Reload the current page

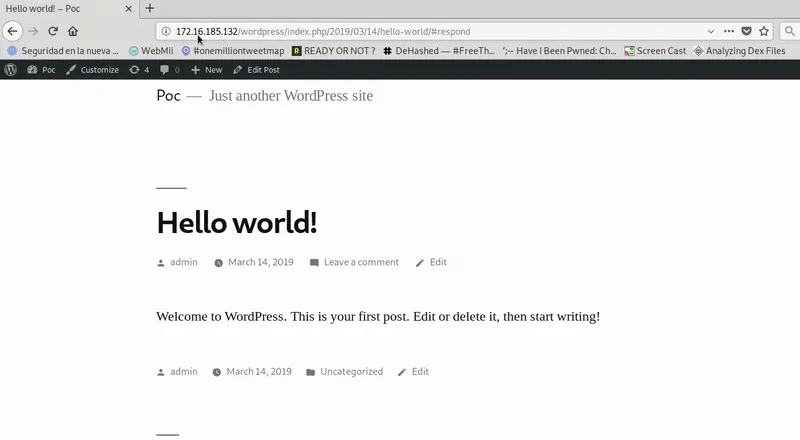(53, 31)
